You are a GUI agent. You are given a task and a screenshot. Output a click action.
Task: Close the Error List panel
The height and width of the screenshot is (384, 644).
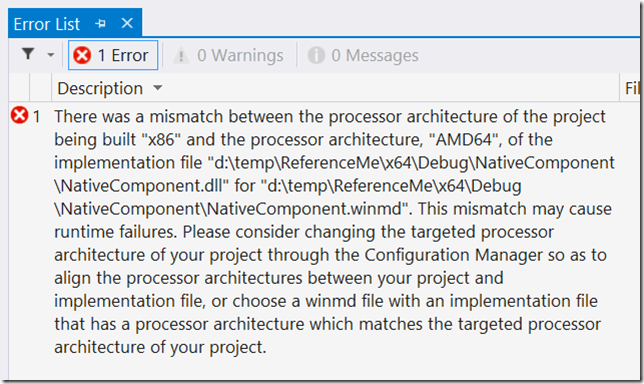[x=127, y=23]
